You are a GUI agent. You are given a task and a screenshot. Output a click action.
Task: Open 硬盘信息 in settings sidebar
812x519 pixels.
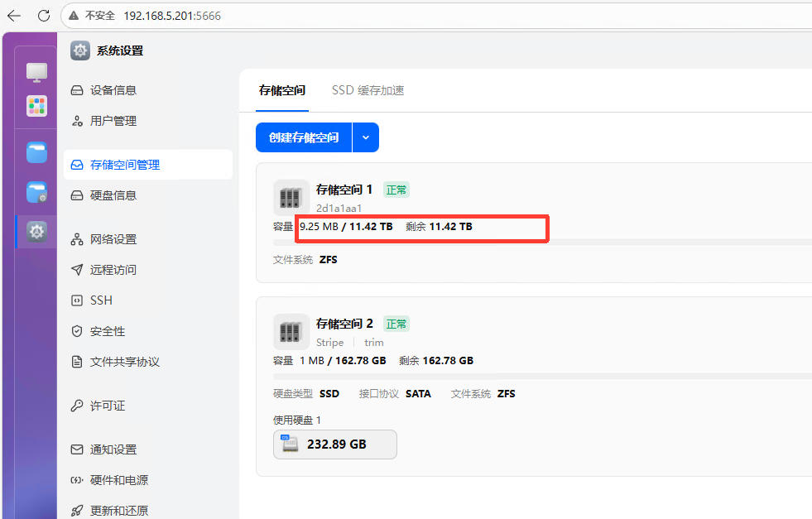(x=148, y=195)
